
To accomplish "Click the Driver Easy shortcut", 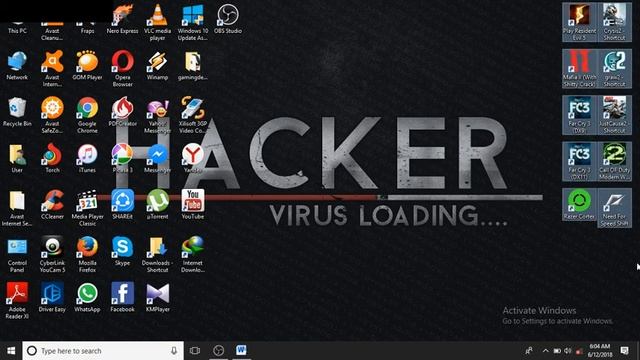I will coord(52,298).
